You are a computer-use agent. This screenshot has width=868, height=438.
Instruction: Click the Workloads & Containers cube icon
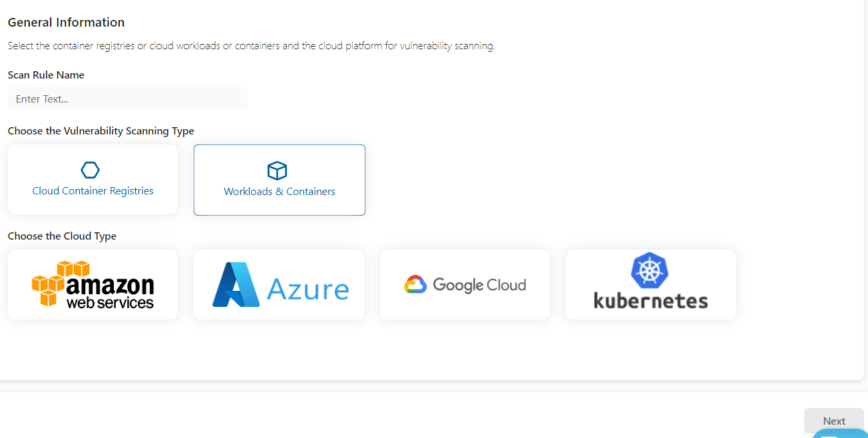point(278,170)
